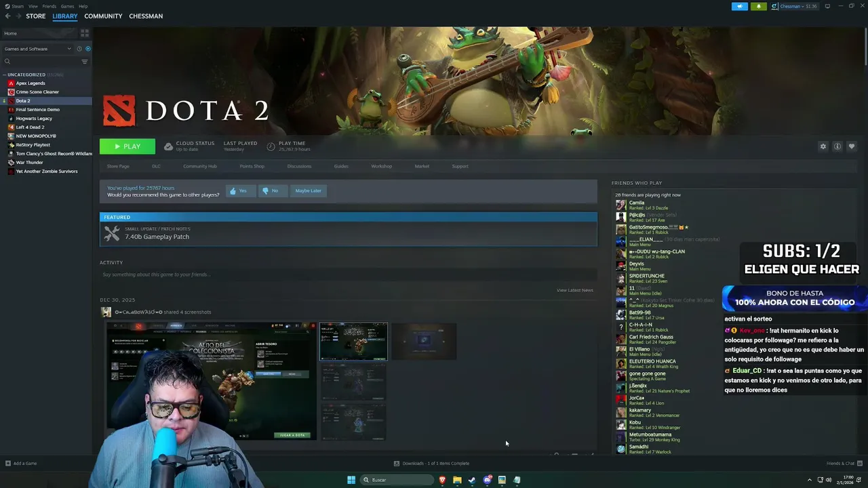Recommend the game with Yes thumbs-up
This screenshot has height=488, width=868.
[239, 191]
